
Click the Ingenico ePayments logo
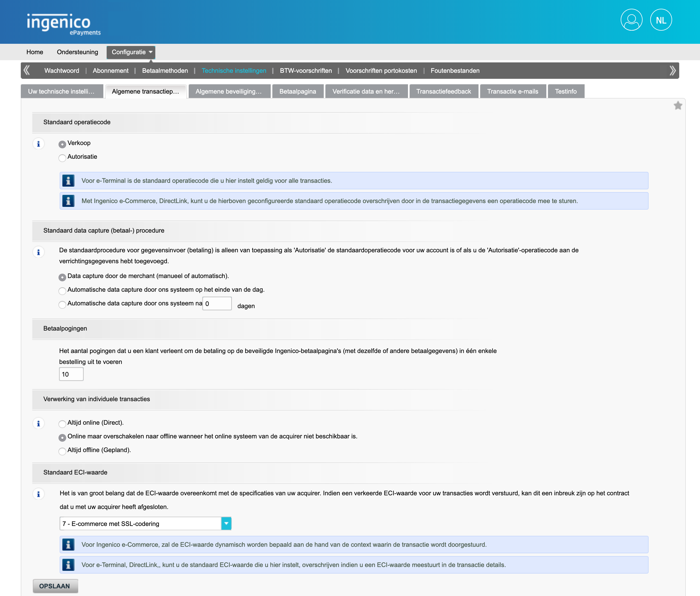tap(63, 24)
